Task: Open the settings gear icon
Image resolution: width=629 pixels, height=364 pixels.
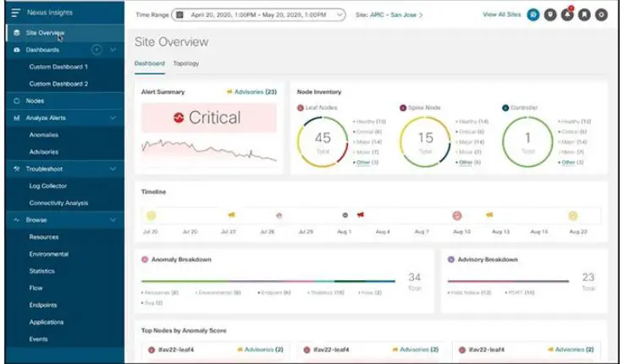Action: coord(601,15)
